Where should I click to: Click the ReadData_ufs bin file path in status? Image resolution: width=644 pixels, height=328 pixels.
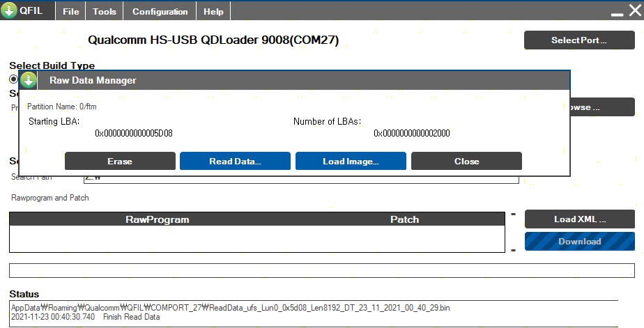[231, 308]
